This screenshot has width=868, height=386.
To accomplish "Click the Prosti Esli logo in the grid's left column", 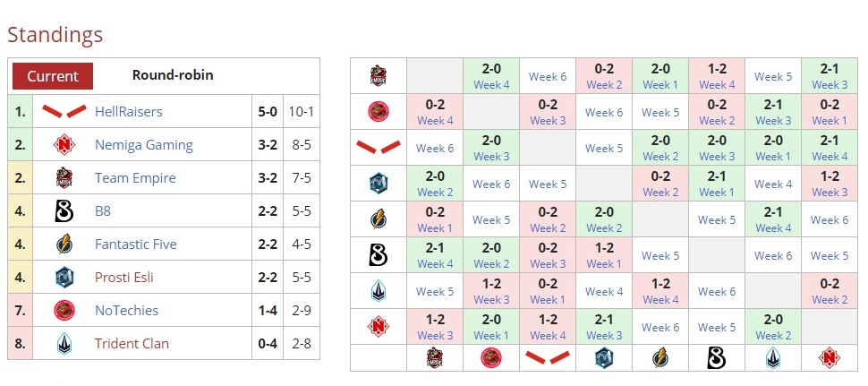I will (x=379, y=184).
